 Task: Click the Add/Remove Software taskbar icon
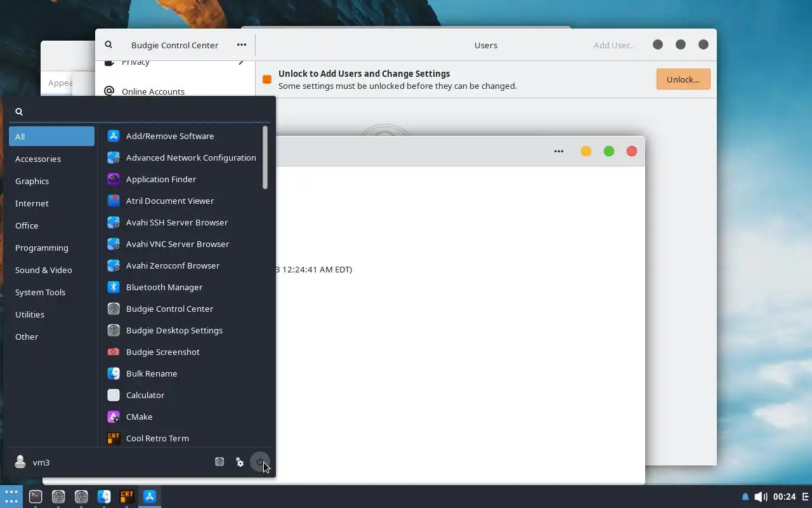click(x=150, y=497)
